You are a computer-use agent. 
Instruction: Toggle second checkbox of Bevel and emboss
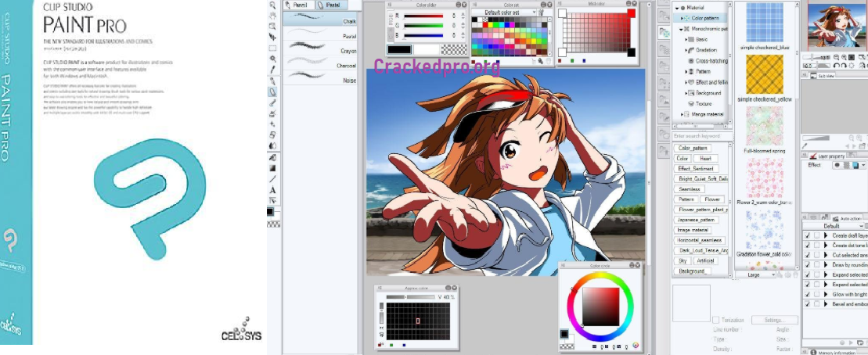coord(816,304)
